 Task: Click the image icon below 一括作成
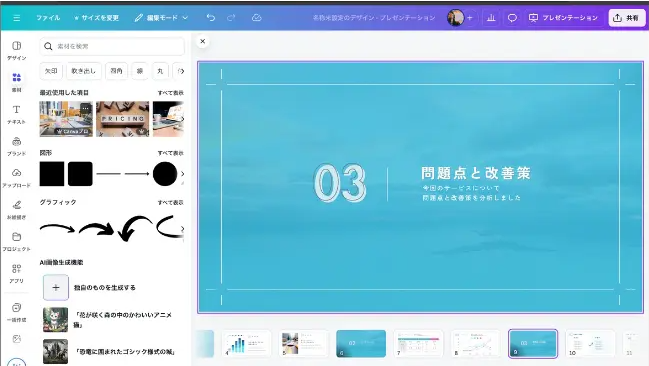pyautogui.click(x=17, y=339)
